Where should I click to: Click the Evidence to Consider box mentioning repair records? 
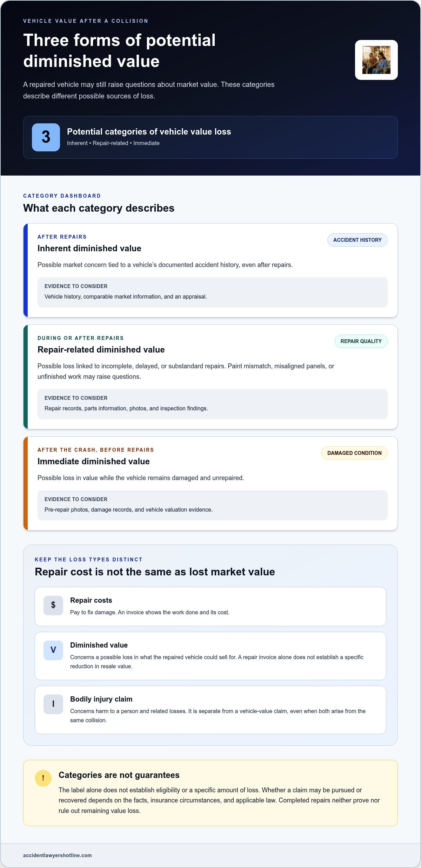(x=213, y=404)
